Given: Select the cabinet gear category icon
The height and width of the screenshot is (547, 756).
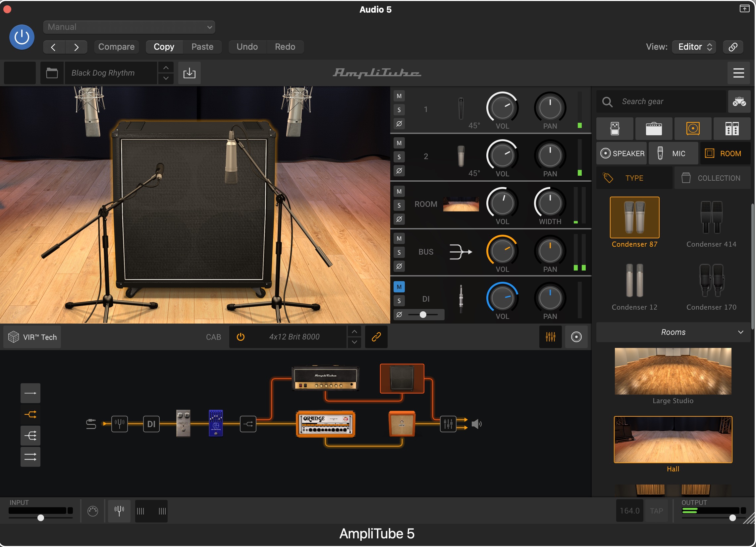Looking at the screenshot, I should (693, 129).
